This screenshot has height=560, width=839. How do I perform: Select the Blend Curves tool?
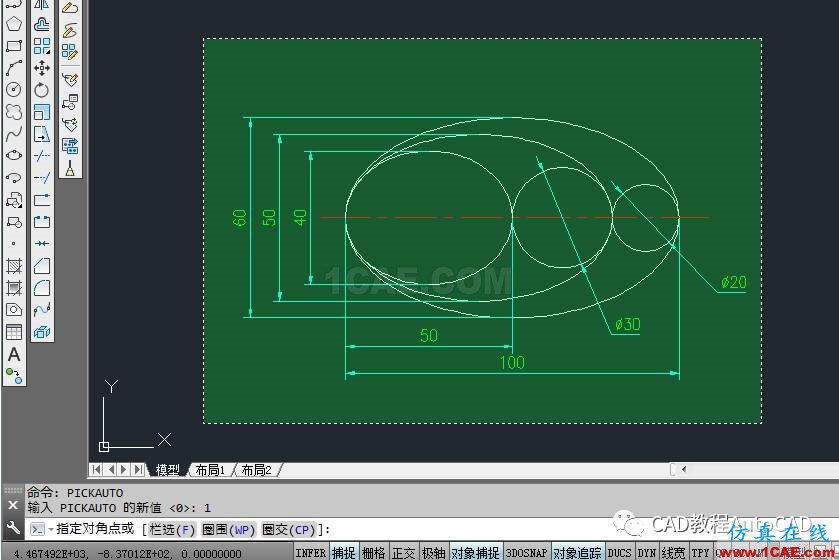click(42, 310)
